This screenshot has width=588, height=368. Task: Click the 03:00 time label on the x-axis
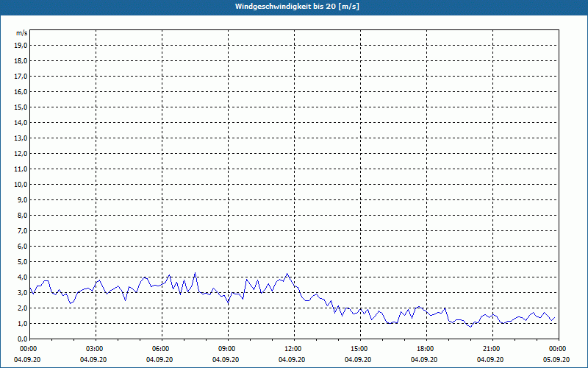95,349
